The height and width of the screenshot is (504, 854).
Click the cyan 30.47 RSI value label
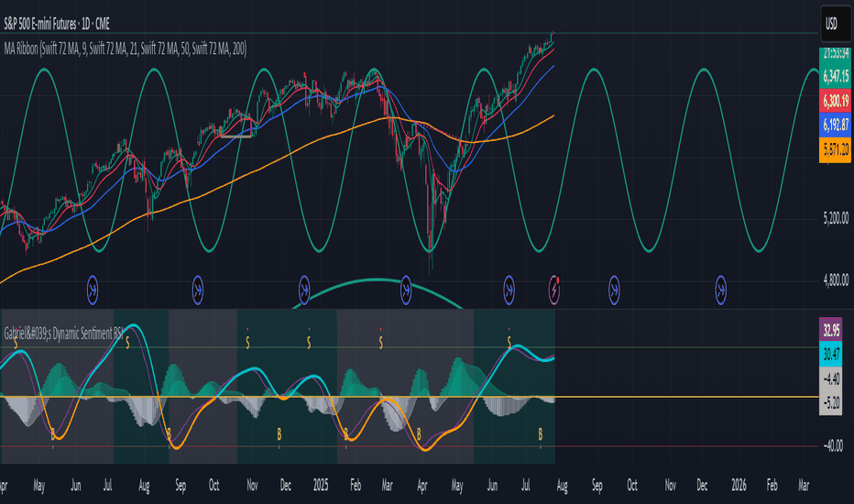(830, 354)
